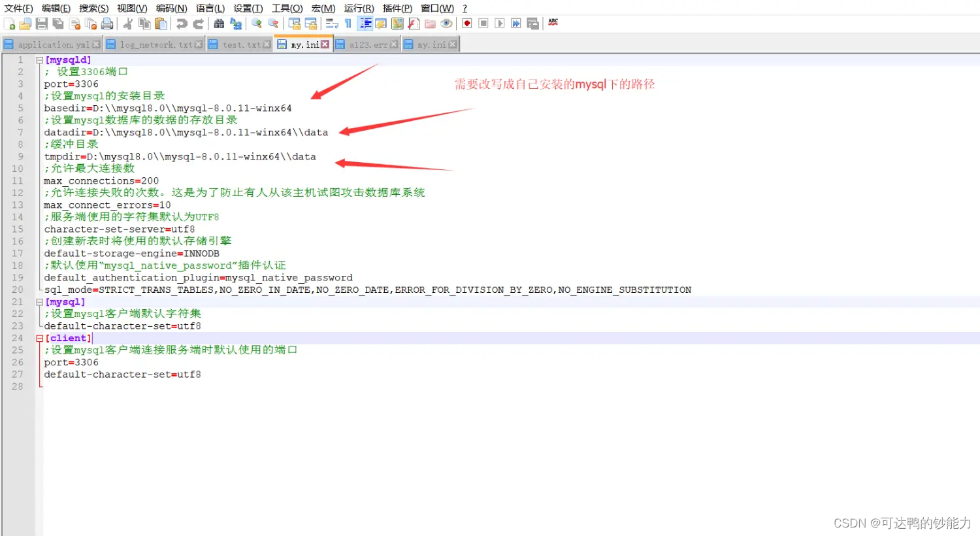The height and width of the screenshot is (536, 980).
Task: Close the active my.ini tab
Action: (x=325, y=44)
